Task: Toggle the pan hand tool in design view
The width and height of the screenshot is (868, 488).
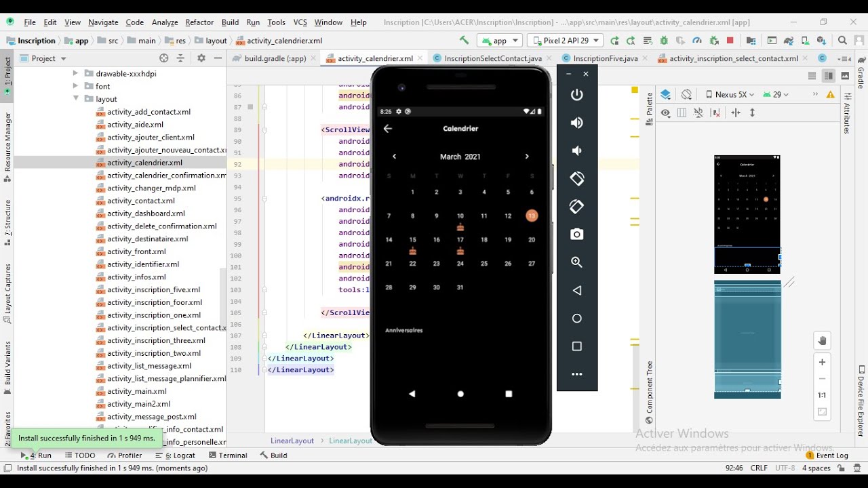Action: (x=823, y=341)
